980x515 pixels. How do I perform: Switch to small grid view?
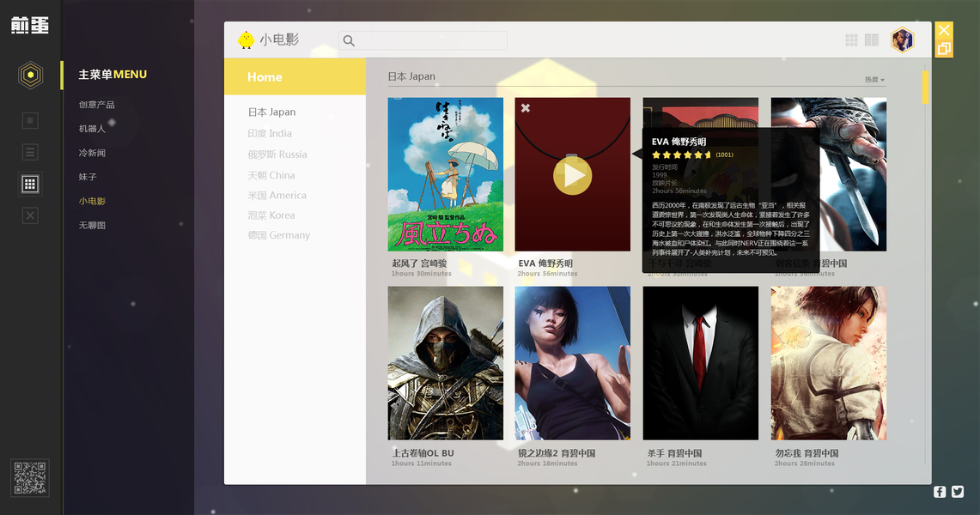(851, 40)
